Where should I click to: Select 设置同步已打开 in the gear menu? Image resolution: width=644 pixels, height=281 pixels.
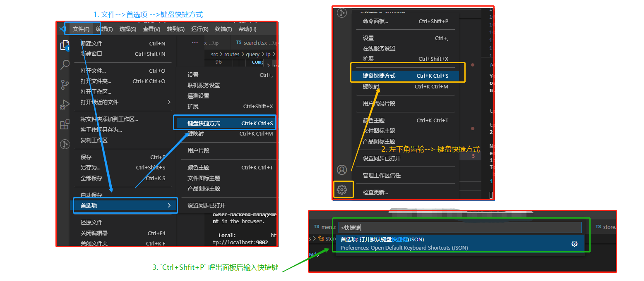coord(406,158)
